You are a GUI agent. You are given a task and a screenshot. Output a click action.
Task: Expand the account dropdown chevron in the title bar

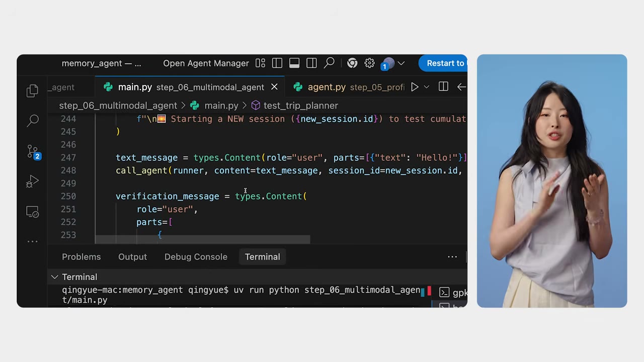point(401,63)
